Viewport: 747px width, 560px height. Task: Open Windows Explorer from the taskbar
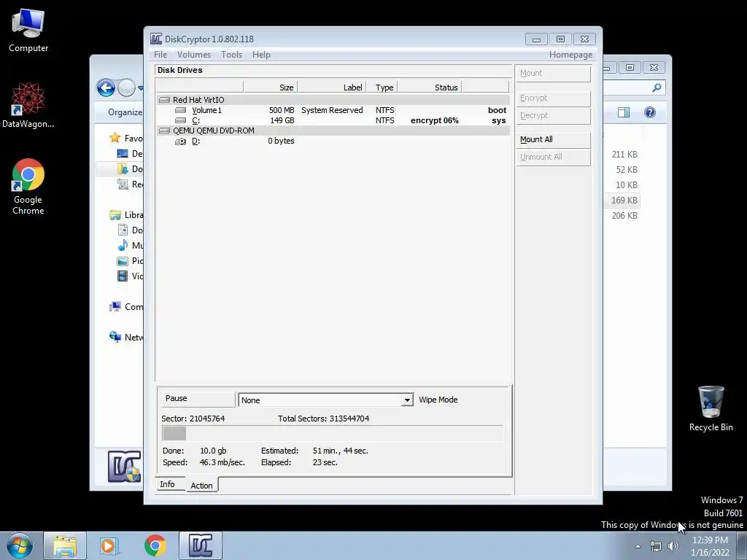point(65,545)
